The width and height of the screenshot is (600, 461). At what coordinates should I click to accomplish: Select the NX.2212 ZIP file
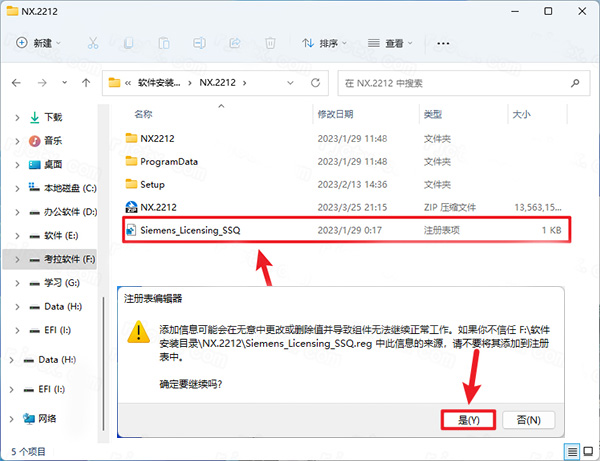point(158,207)
